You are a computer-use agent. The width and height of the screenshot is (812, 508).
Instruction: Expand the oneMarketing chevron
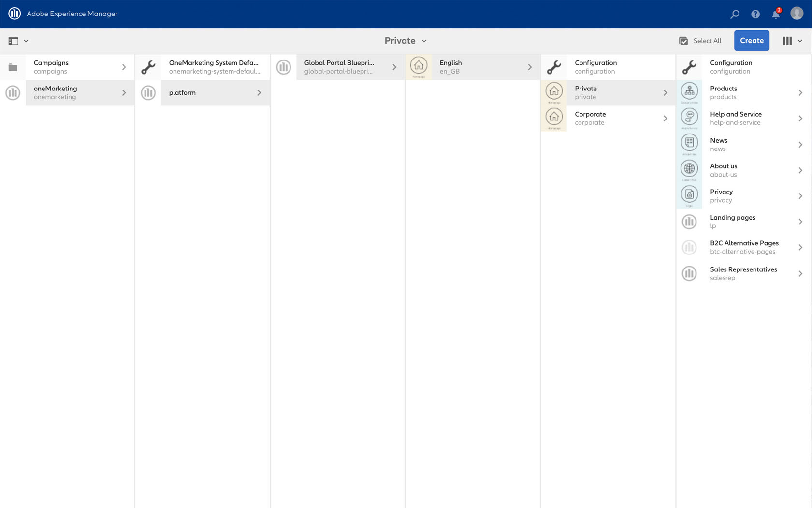[x=124, y=93]
